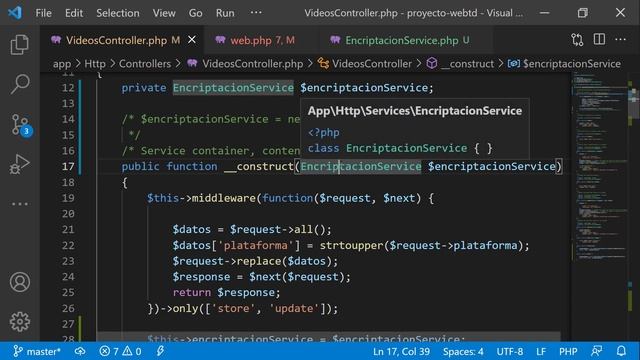Screen dimensions: 640x360
Task: Split the editor to the right
Action: click(599, 40)
